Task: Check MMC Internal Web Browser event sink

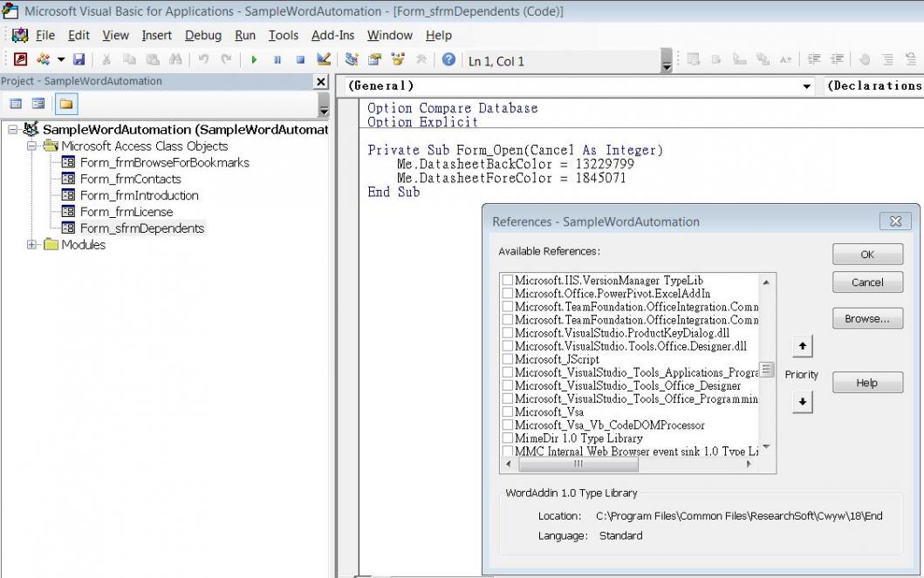Action: pyautogui.click(x=508, y=451)
